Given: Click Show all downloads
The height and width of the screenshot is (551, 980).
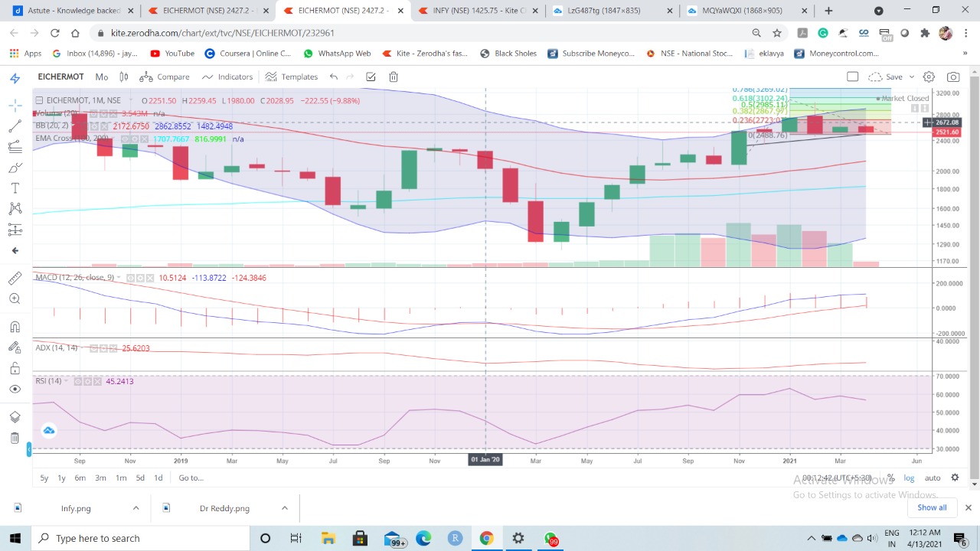Looking at the screenshot, I should tap(932, 507).
